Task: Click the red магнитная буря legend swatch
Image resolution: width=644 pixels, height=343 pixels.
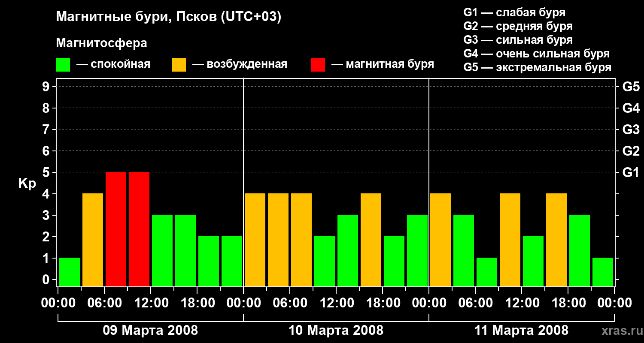Action: 318,65
